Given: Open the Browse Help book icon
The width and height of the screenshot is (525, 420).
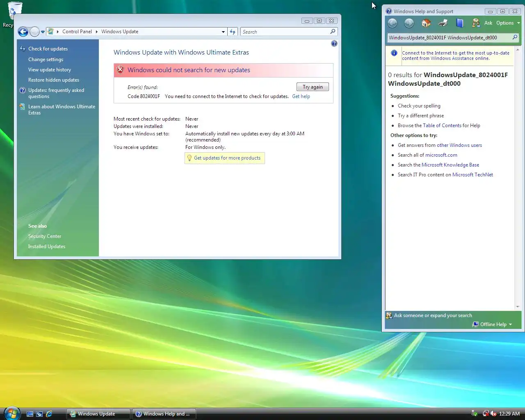Looking at the screenshot, I should click(460, 23).
